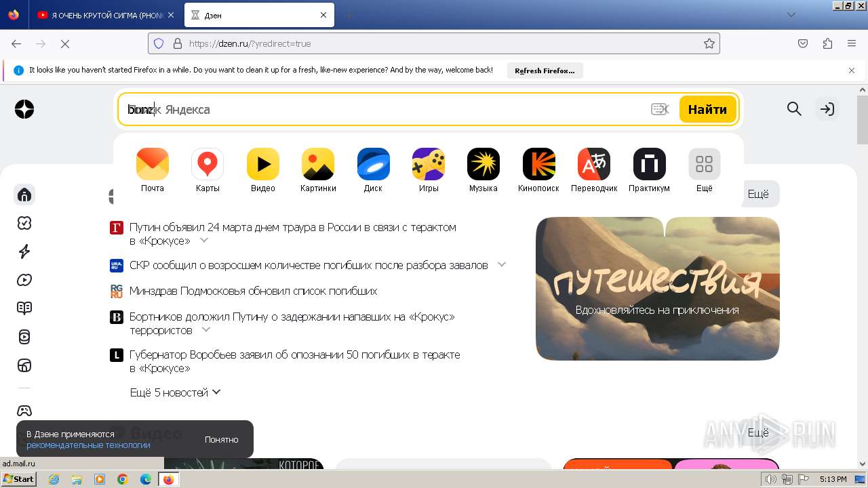The image size is (868, 488).
Task: Expand the СКР news item chevron
Action: pos(502,265)
